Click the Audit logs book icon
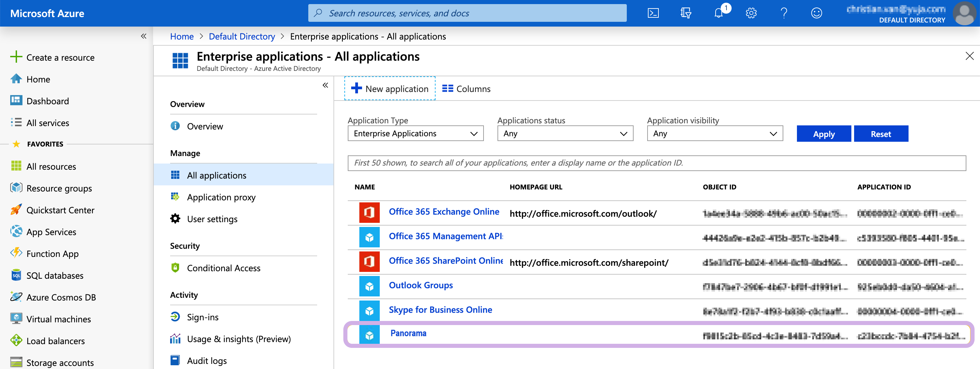This screenshot has height=369, width=980. pos(175,360)
